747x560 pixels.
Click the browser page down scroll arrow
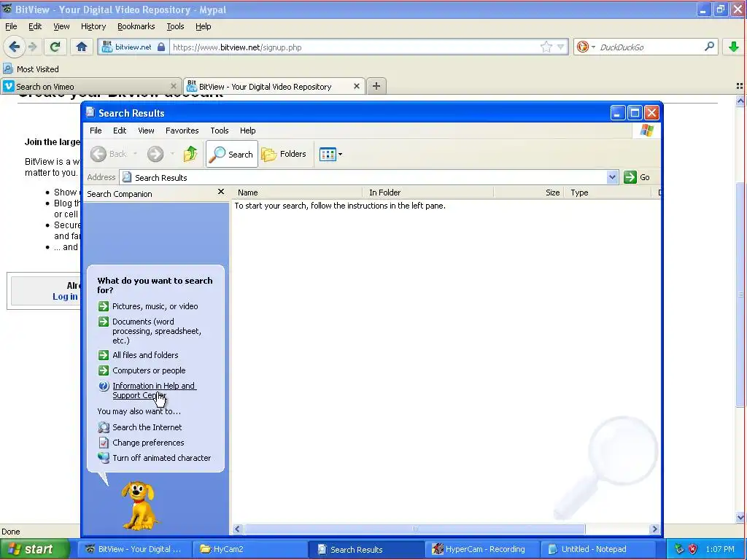coord(740,518)
